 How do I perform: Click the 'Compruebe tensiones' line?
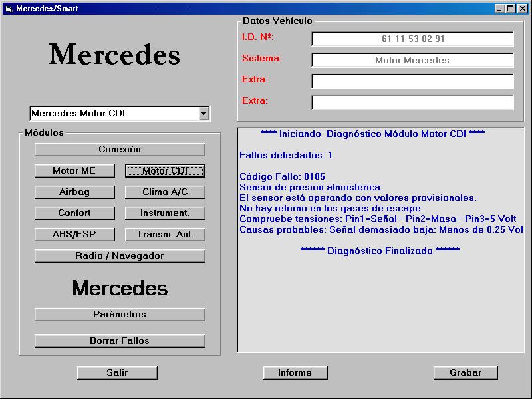click(378, 219)
